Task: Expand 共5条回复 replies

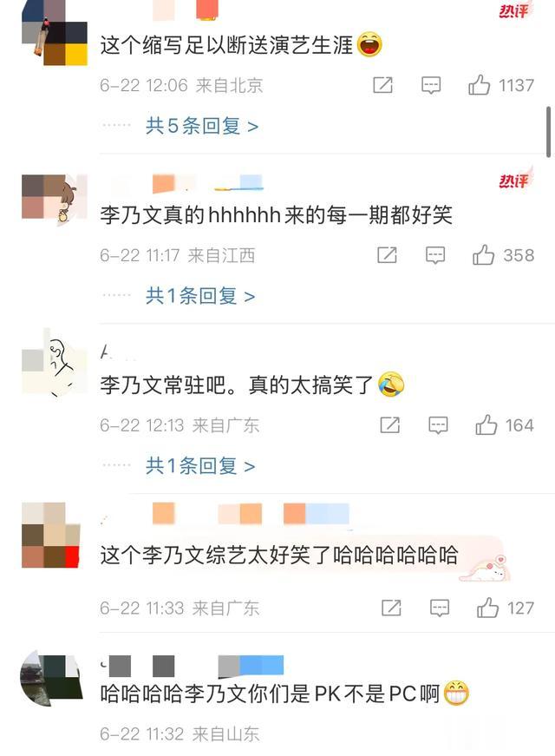Action: tap(202, 127)
